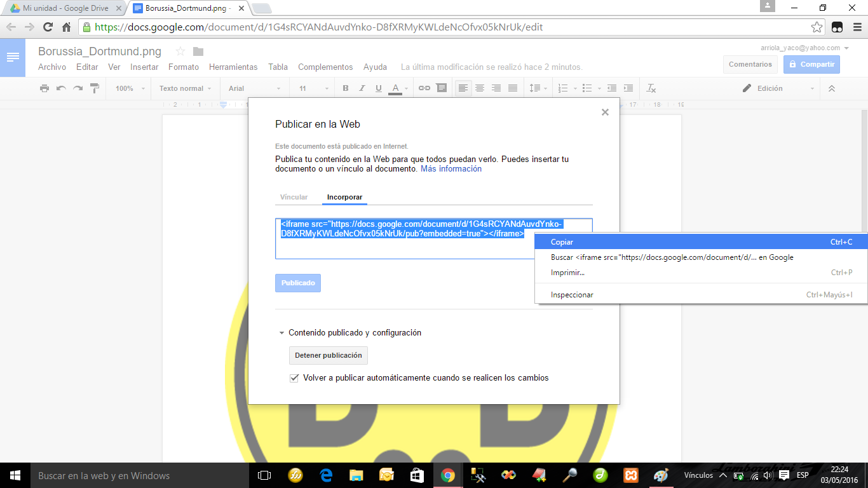Screen dimensions: 868x488
Task: Open the text color picker
Action: coord(395,88)
